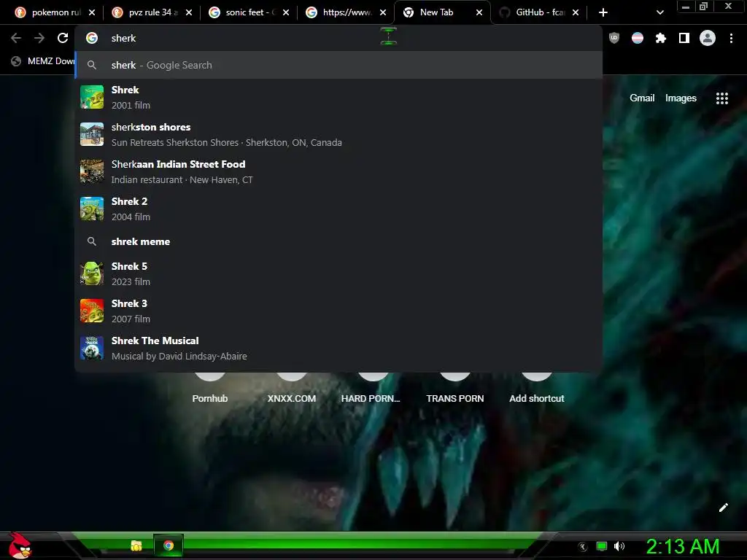The image size is (747, 560).
Task: Open a new tab with plus button
Action: pyautogui.click(x=603, y=12)
